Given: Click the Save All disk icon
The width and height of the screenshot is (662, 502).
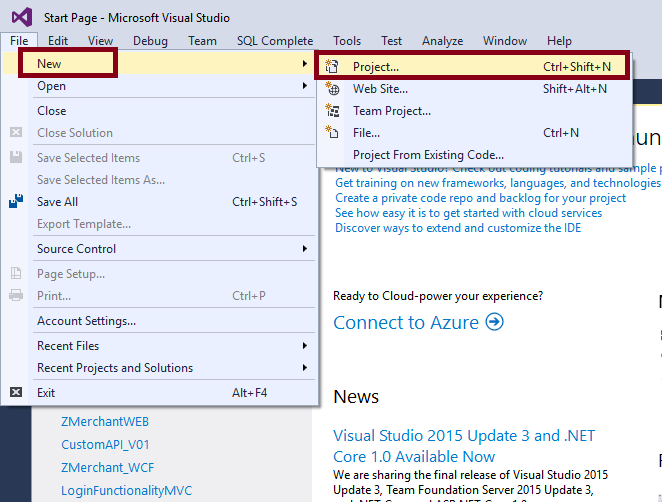Looking at the screenshot, I should point(16,202).
